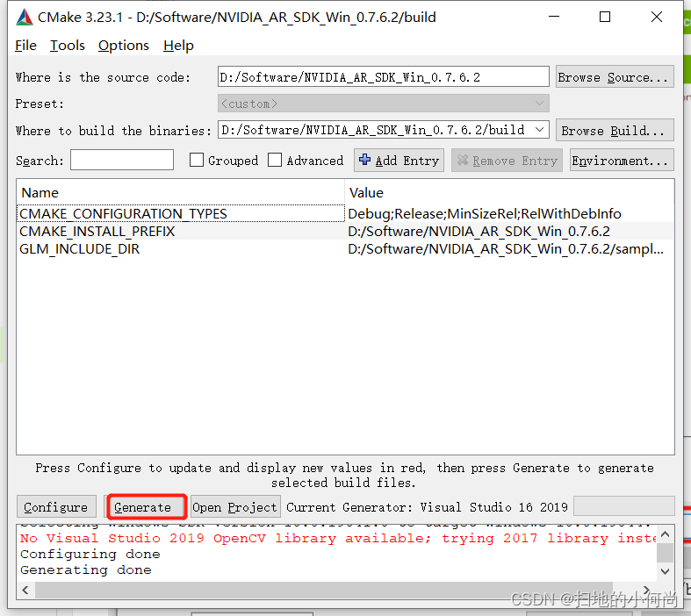The width and height of the screenshot is (691, 616).
Task: Open the File menu
Action: point(25,46)
